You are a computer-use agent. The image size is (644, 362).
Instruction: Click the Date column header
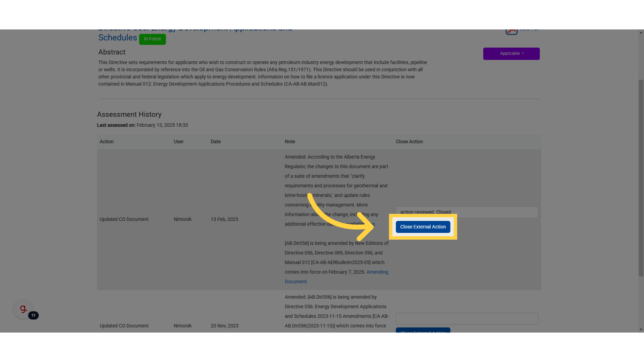coord(216,142)
